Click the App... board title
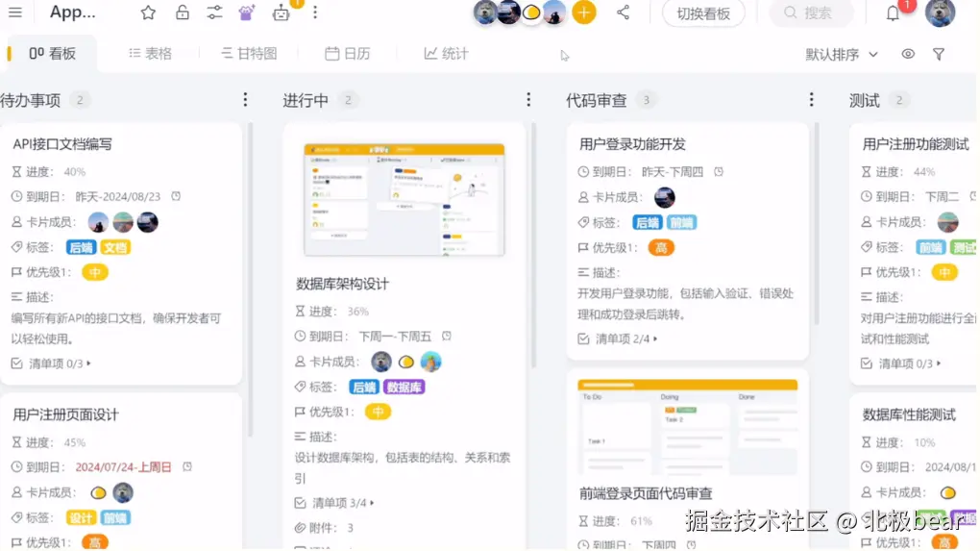This screenshot has height=551, width=980. (x=72, y=12)
